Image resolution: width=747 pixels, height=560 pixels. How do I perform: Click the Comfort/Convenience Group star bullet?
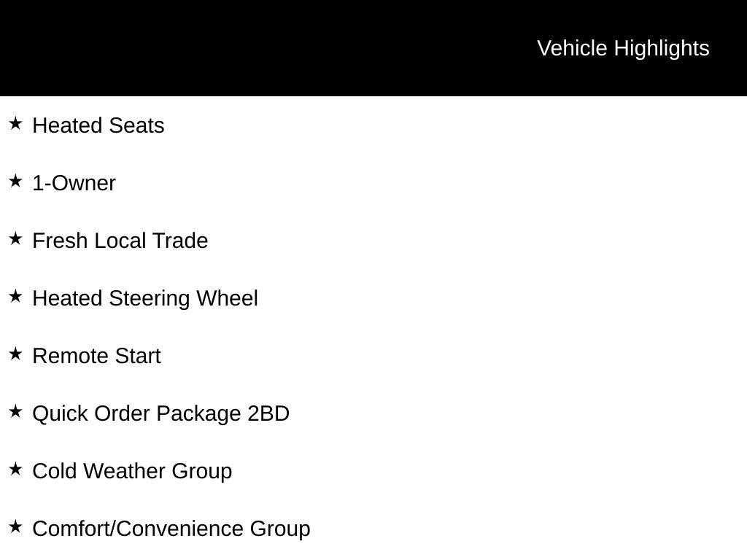coord(15,527)
